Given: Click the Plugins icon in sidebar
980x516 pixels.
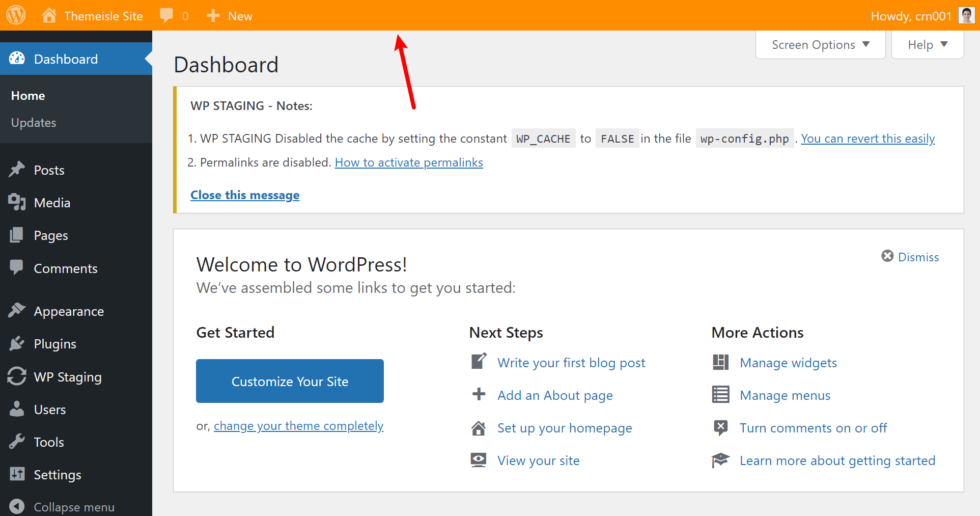Looking at the screenshot, I should 17,343.
